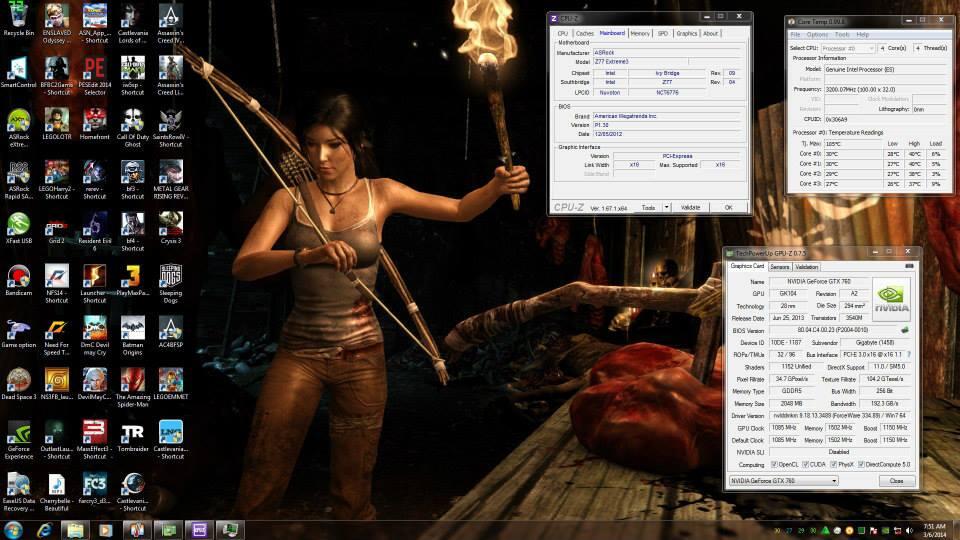Click the Core Temp Model field
The height and width of the screenshot is (540, 960).
pos(885,69)
